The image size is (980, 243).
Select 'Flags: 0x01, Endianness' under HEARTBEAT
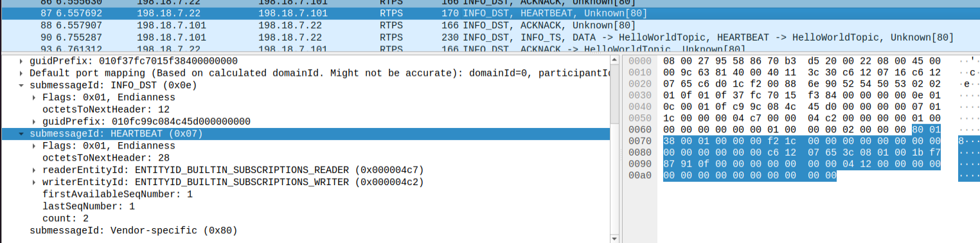(109, 146)
